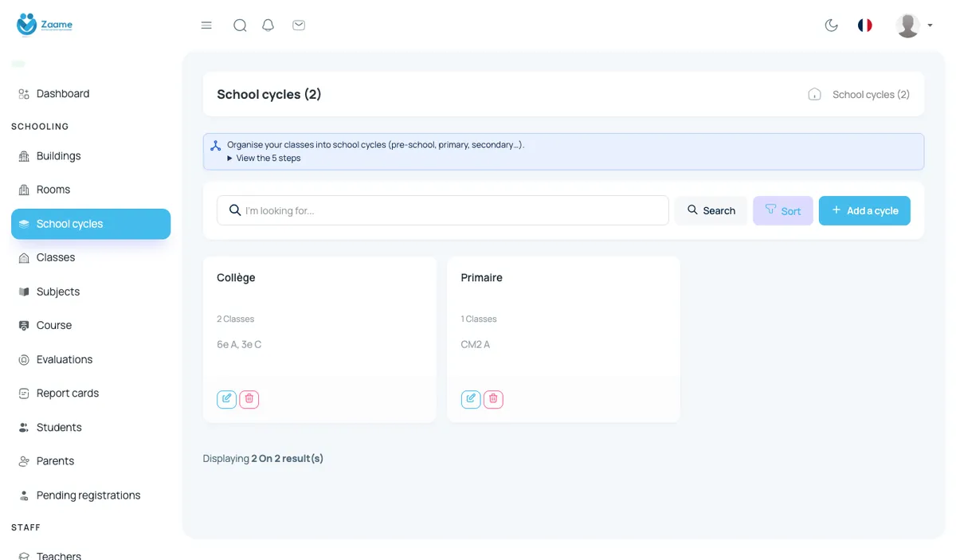The width and height of the screenshot is (956, 560).
Task: Click Displaying 2 On 2 result(s) text
Action: point(263,458)
